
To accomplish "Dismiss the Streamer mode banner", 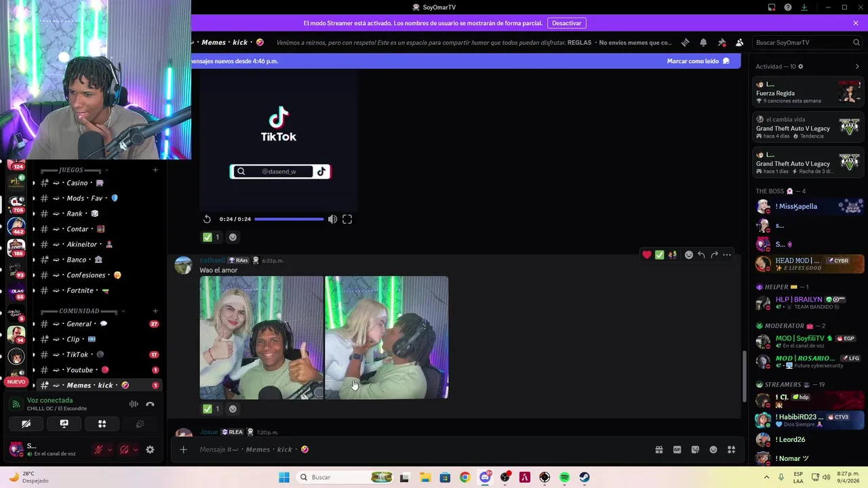I will (x=856, y=23).
